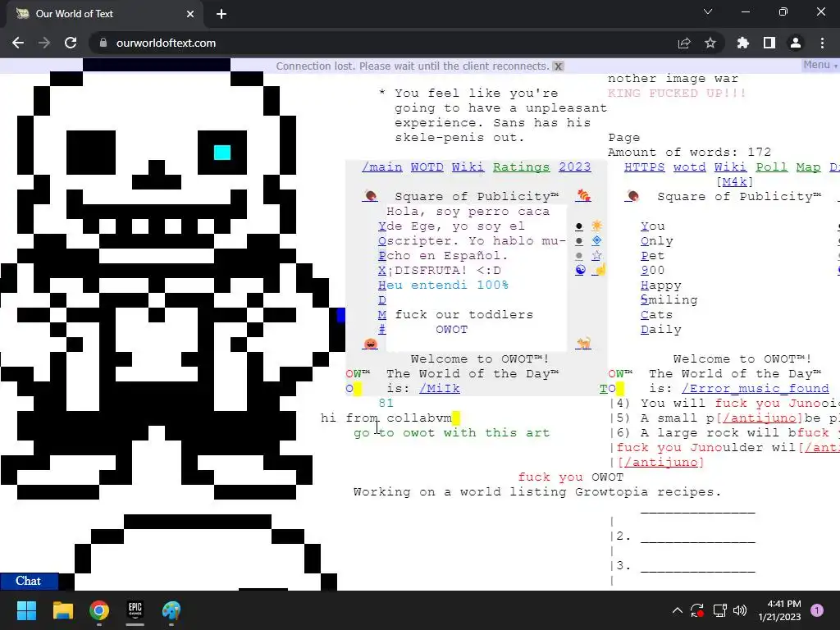Click the yin-yang emoji link
Screen dimensions: 840x630
[580, 270]
